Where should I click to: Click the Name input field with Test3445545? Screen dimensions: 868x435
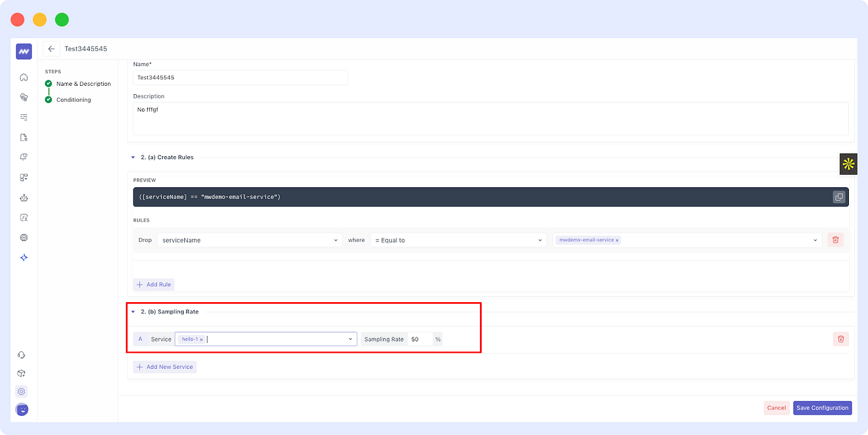(240, 77)
